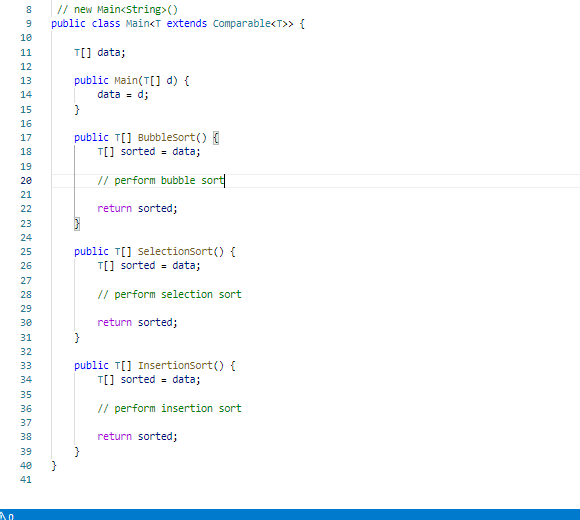Place cursor on empty line 21
580x520 pixels.
click(x=316, y=195)
